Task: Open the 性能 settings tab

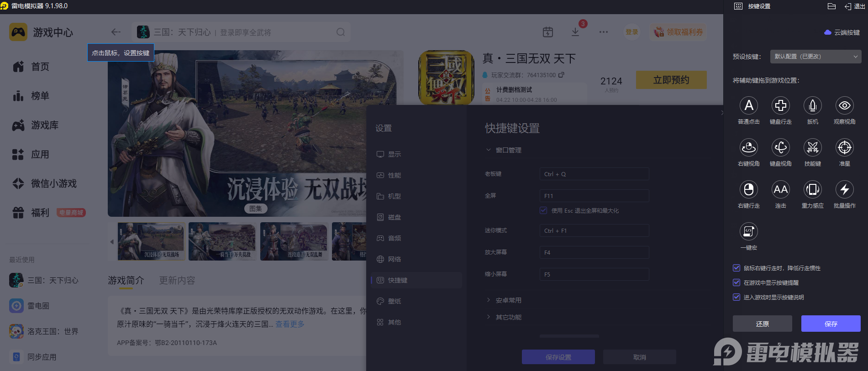Action: point(394,175)
